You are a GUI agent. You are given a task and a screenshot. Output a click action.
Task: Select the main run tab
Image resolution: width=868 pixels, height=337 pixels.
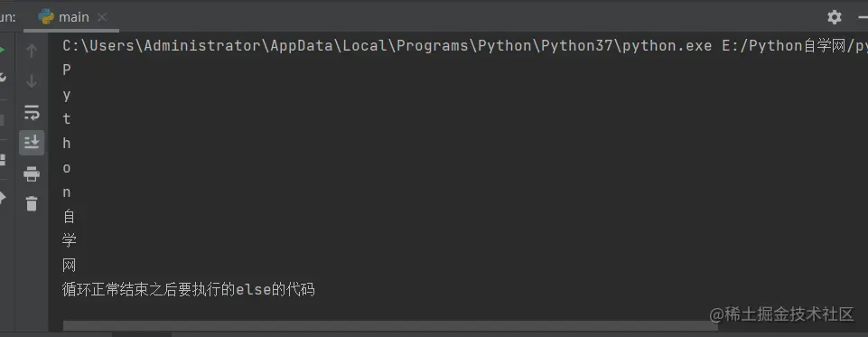(x=72, y=17)
